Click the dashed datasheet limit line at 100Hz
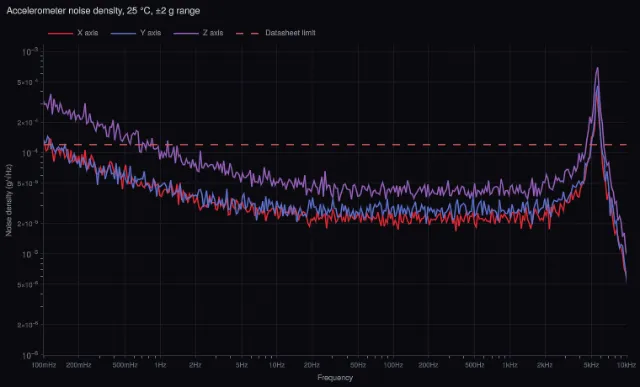 tap(393, 145)
